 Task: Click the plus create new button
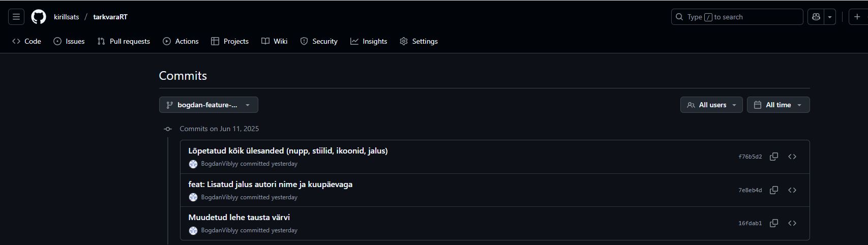click(x=857, y=17)
